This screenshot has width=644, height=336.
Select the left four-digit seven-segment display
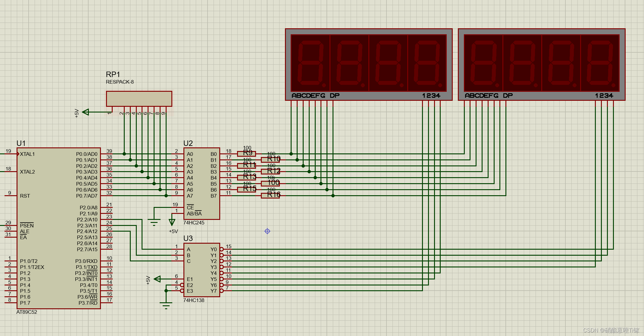pyautogui.click(x=369, y=64)
